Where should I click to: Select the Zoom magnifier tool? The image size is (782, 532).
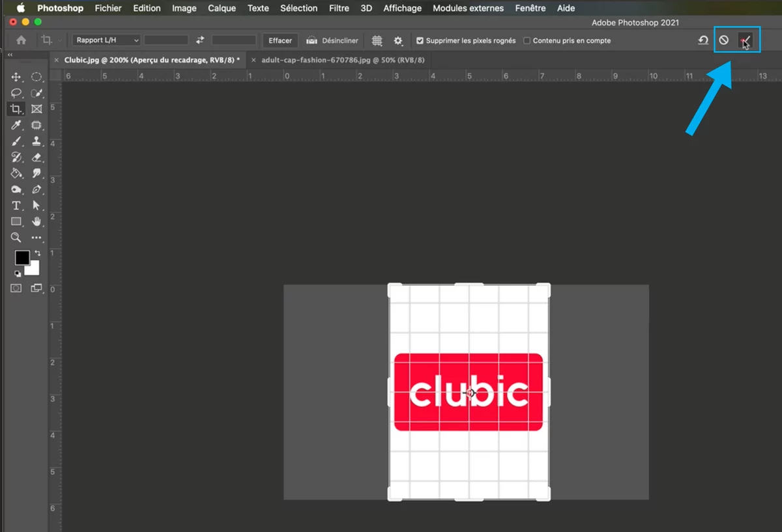(x=16, y=238)
